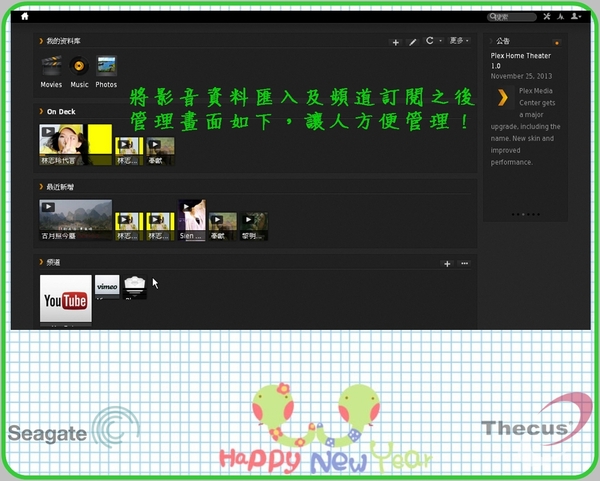Play the 林志... item in On Deck
Image resolution: width=600 pixels, height=481 pixels.
pyautogui.click(x=129, y=151)
